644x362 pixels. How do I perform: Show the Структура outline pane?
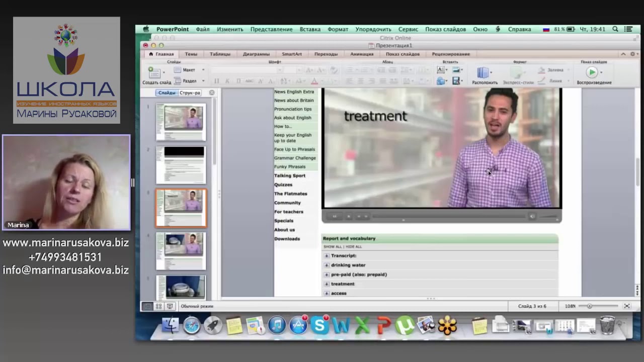pyautogui.click(x=190, y=93)
